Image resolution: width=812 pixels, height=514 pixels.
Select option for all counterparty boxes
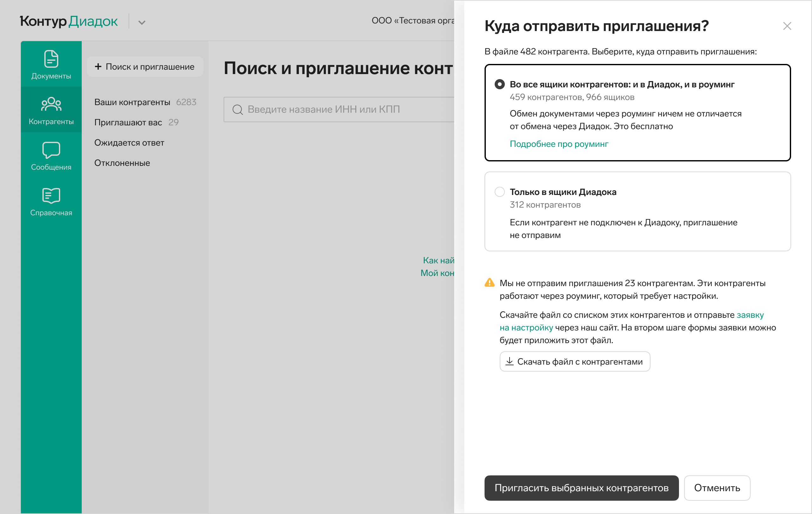click(x=499, y=84)
